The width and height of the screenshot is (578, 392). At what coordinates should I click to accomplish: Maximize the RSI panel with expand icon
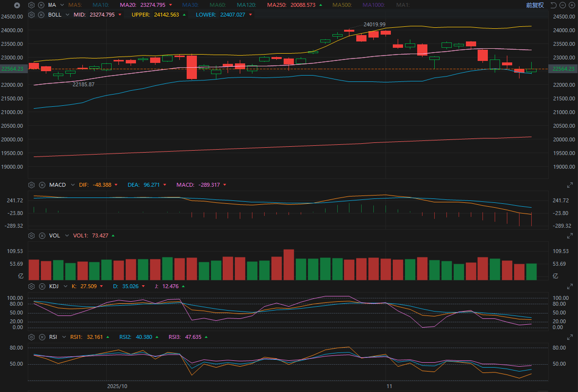coord(570,337)
